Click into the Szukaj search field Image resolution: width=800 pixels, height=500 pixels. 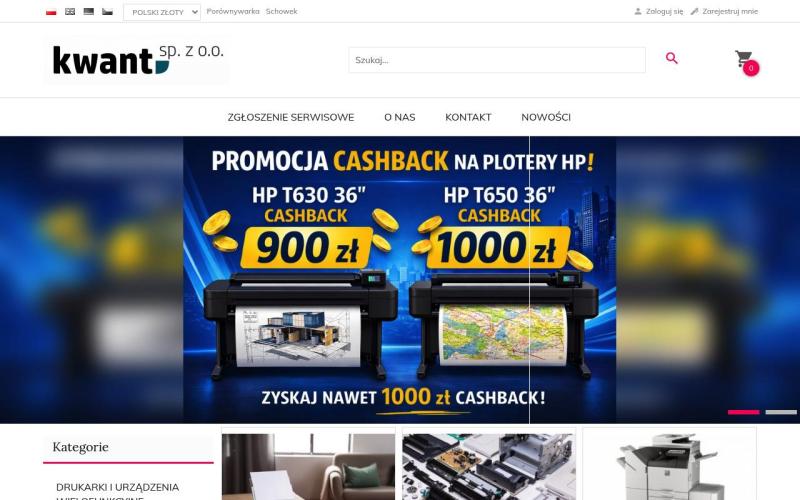tap(497, 60)
